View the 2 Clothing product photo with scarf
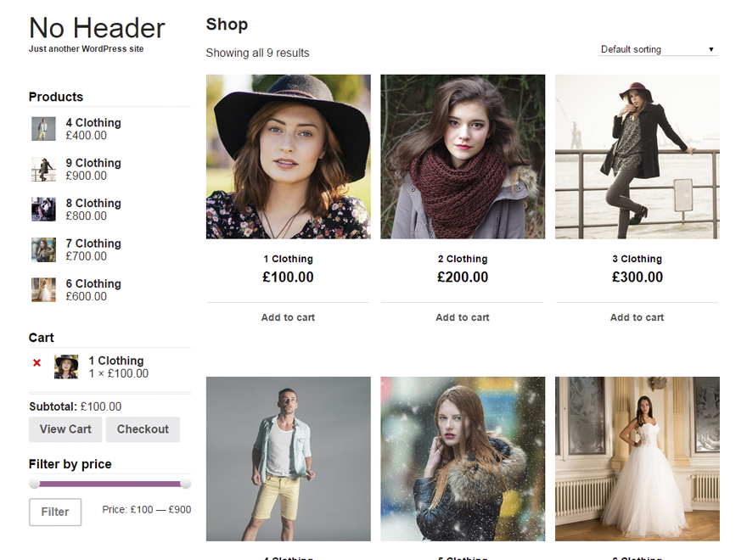Screen dimensions: 747x560 463,157
